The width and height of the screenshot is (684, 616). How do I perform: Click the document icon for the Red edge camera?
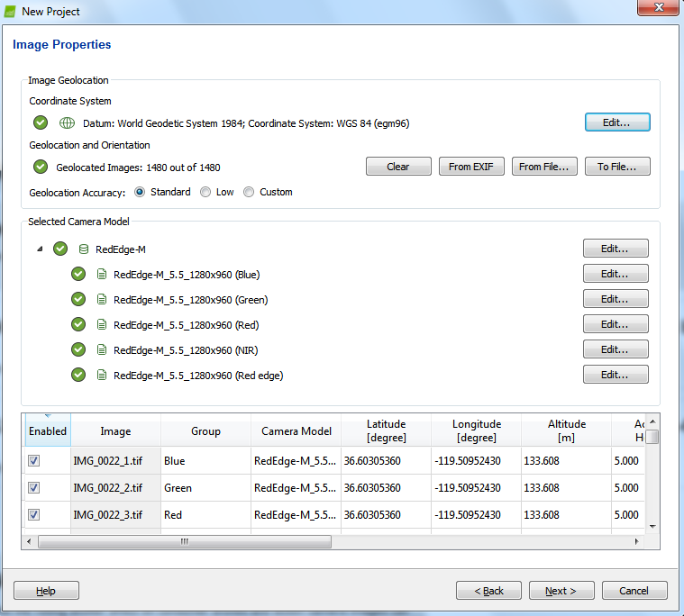tap(102, 375)
